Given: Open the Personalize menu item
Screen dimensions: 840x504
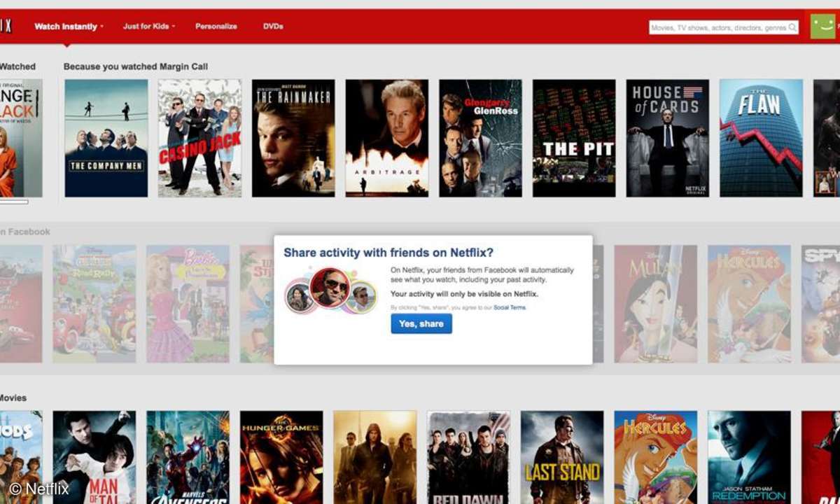Looking at the screenshot, I should 216,27.
